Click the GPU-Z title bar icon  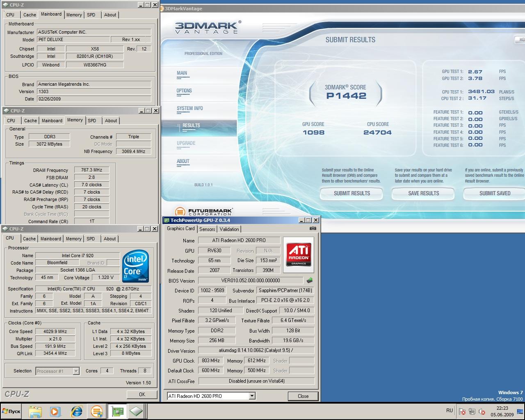167,220
